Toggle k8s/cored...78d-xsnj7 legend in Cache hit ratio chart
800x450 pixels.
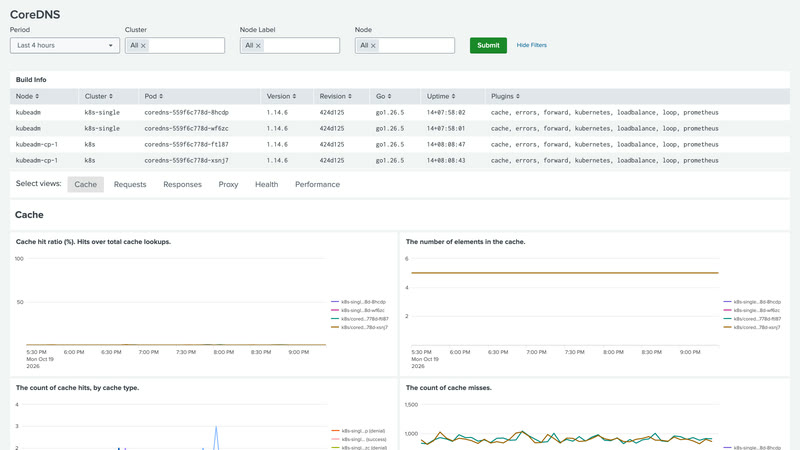360,327
